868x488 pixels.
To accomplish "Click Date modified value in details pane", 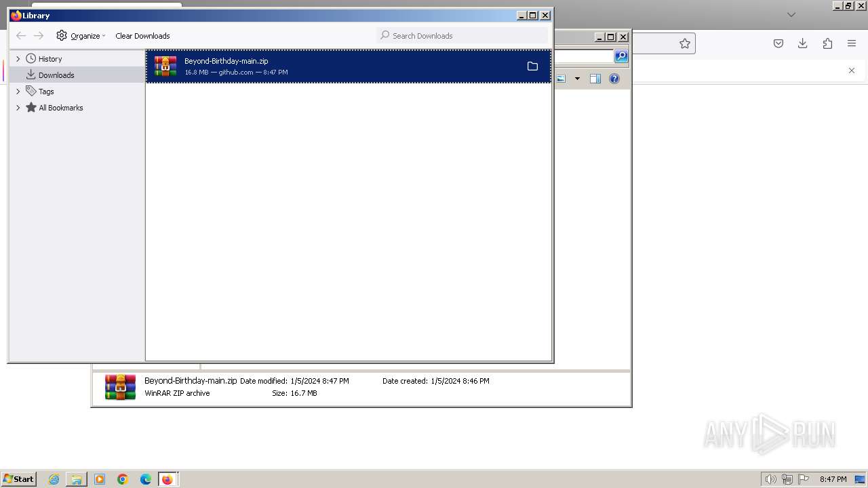I will coord(319,381).
